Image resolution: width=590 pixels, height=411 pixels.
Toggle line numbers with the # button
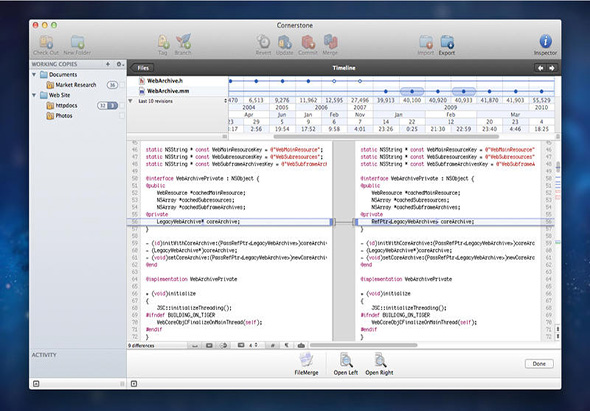point(272,346)
